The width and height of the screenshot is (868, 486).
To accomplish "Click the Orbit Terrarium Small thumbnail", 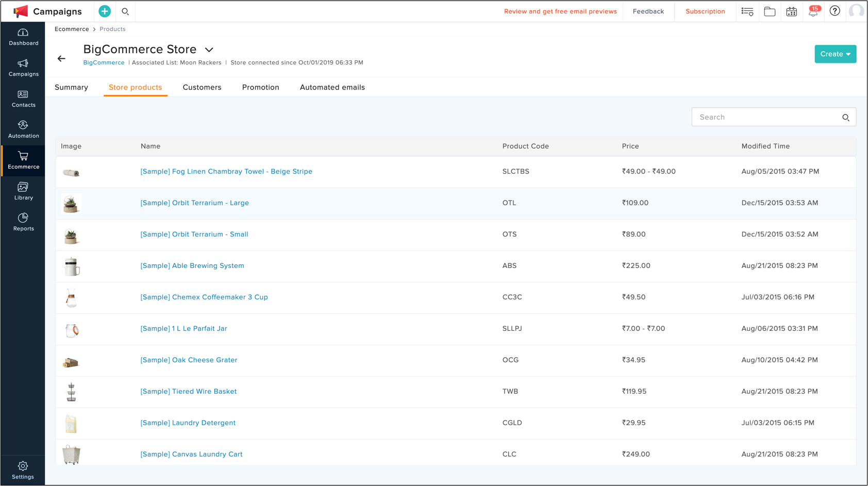I will click(x=71, y=235).
